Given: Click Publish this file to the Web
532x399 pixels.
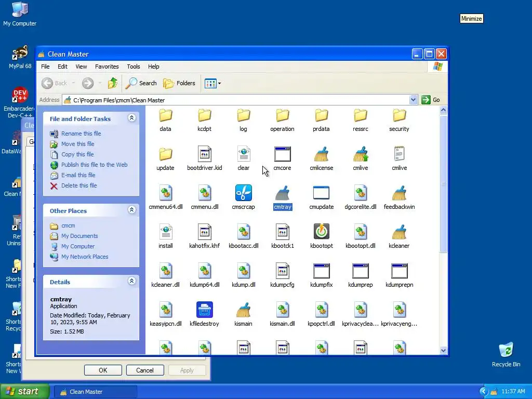Looking at the screenshot, I should click(x=95, y=165).
